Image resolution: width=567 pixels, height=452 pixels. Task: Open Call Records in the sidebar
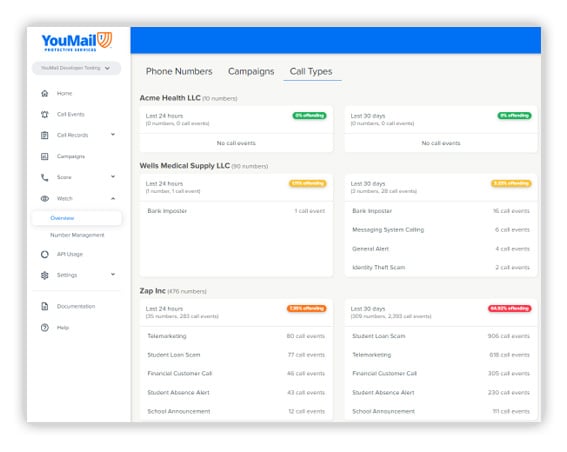coord(72,135)
